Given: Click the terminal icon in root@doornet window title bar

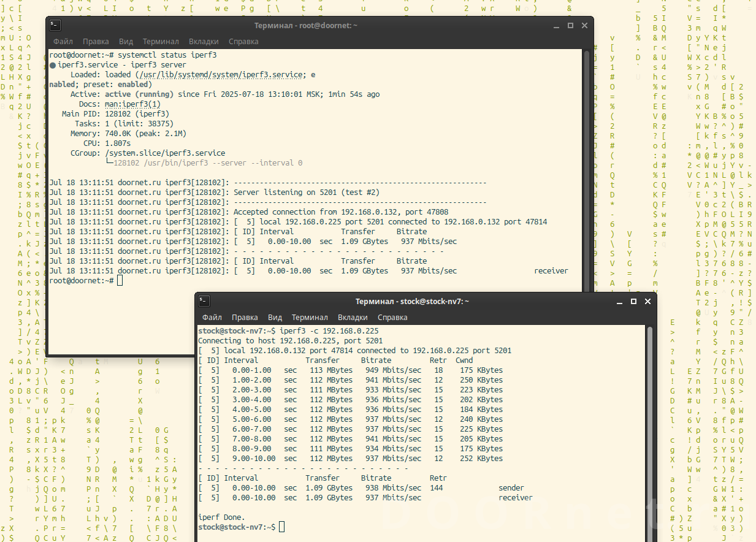Looking at the screenshot, I should pyautogui.click(x=55, y=25).
